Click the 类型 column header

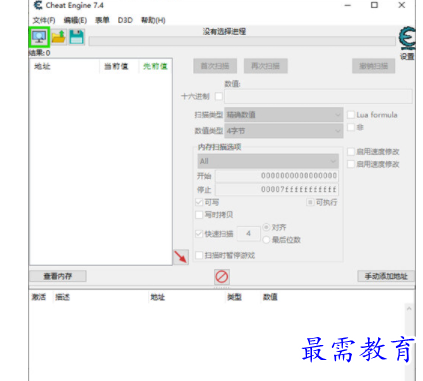[x=234, y=297]
